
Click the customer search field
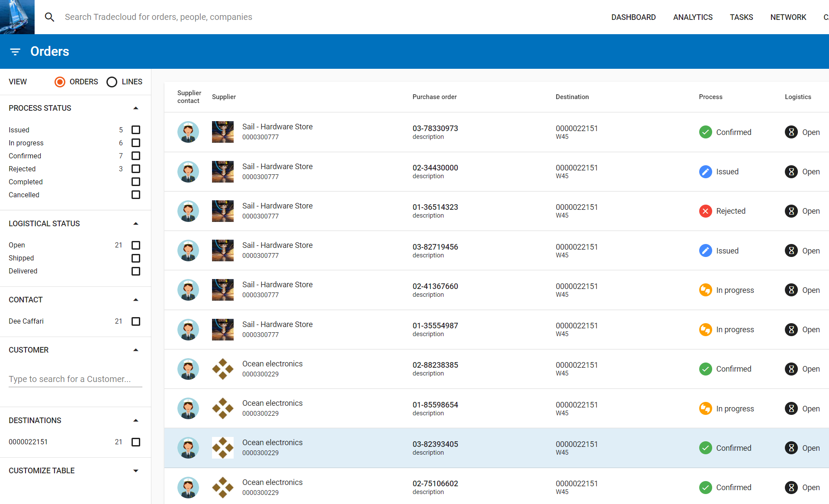click(x=75, y=379)
